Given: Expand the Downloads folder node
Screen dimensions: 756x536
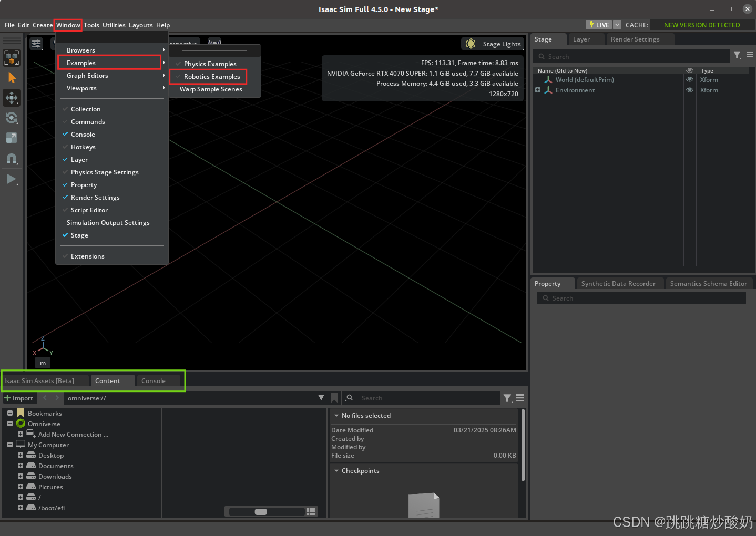Looking at the screenshot, I should tap(21, 476).
